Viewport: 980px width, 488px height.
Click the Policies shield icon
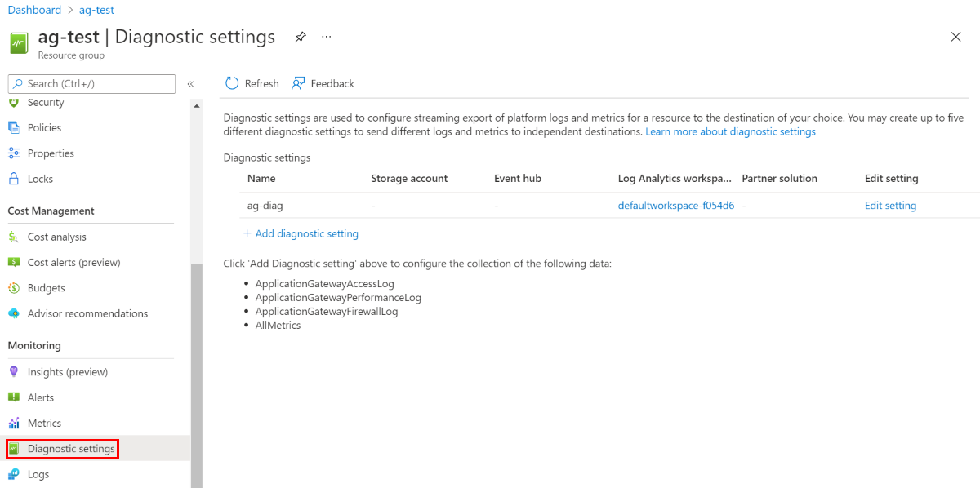[x=15, y=127]
